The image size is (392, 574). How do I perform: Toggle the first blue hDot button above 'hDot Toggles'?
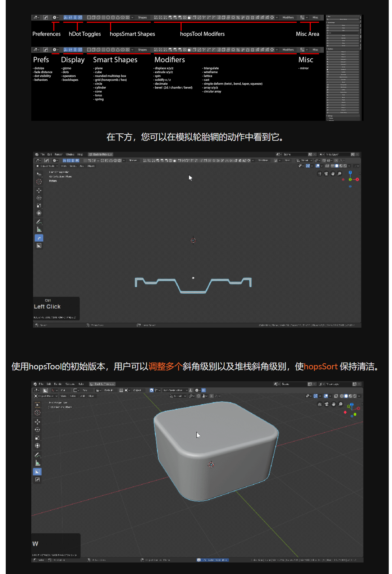(x=66, y=17)
